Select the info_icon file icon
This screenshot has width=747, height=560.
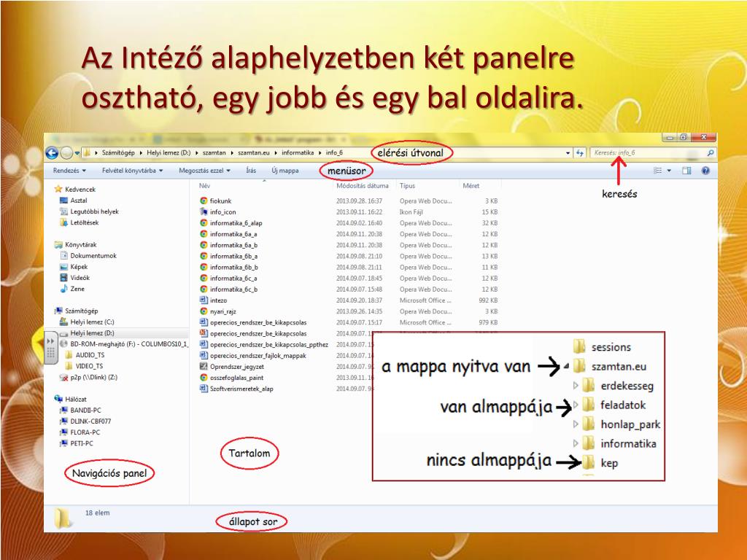pyautogui.click(x=204, y=212)
